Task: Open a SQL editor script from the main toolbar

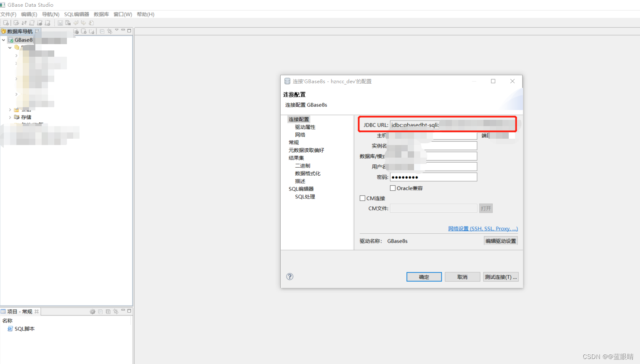Action: click(x=32, y=23)
